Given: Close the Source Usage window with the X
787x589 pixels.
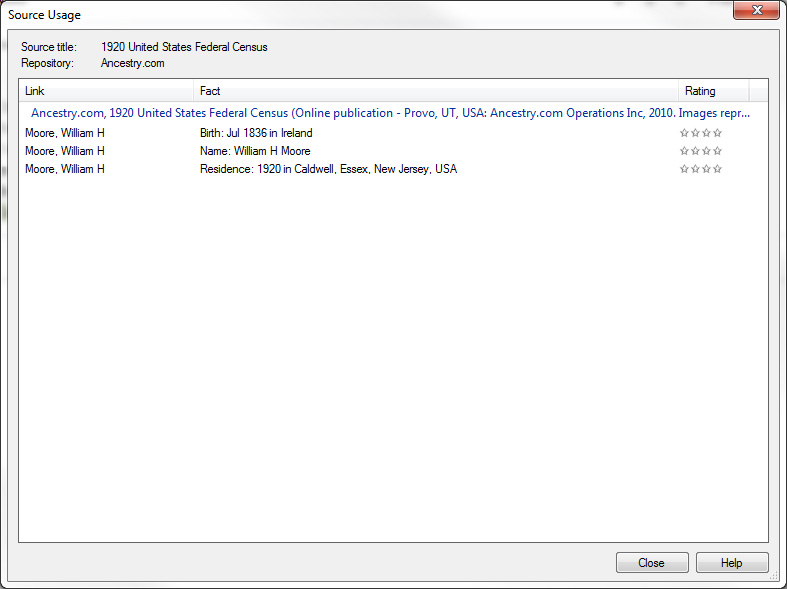Looking at the screenshot, I should pyautogui.click(x=755, y=11).
